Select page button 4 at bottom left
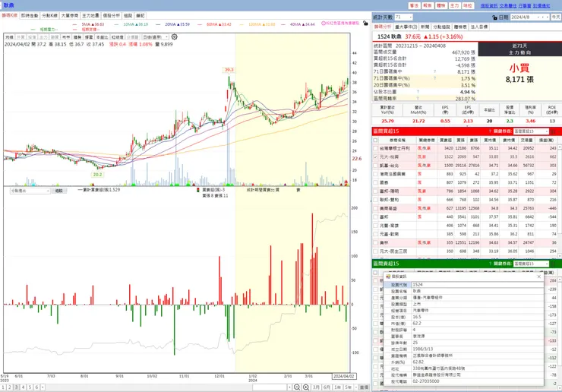562x392 pixels. click(x=24, y=387)
